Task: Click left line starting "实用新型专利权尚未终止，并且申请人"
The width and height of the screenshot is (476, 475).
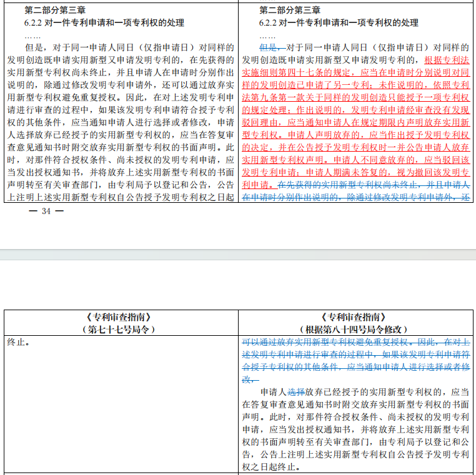Action: (x=121, y=72)
